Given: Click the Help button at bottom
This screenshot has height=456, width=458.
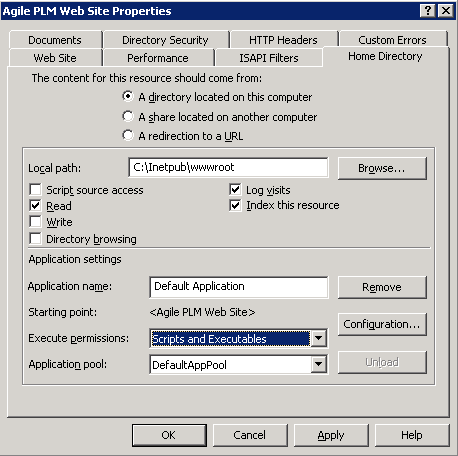Looking at the screenshot, I should click(412, 435).
